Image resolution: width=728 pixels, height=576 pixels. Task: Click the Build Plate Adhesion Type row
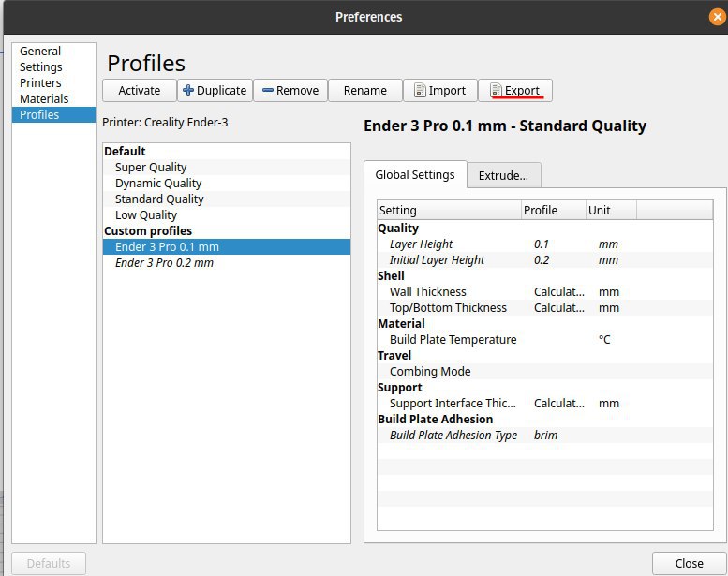click(x=545, y=435)
